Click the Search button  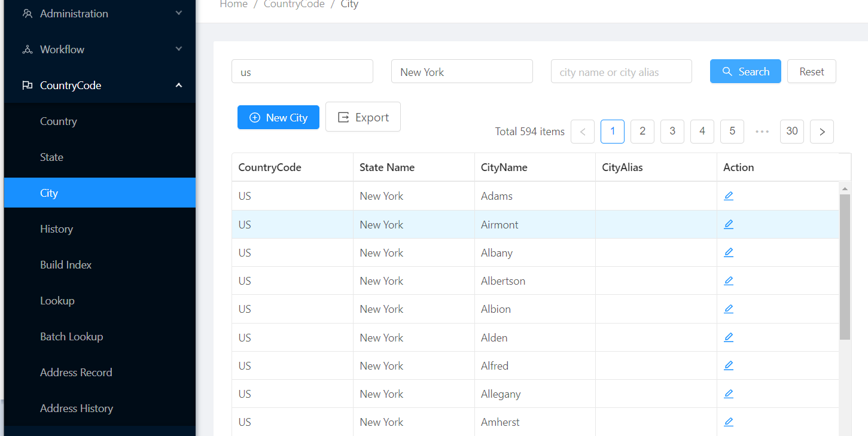point(745,72)
